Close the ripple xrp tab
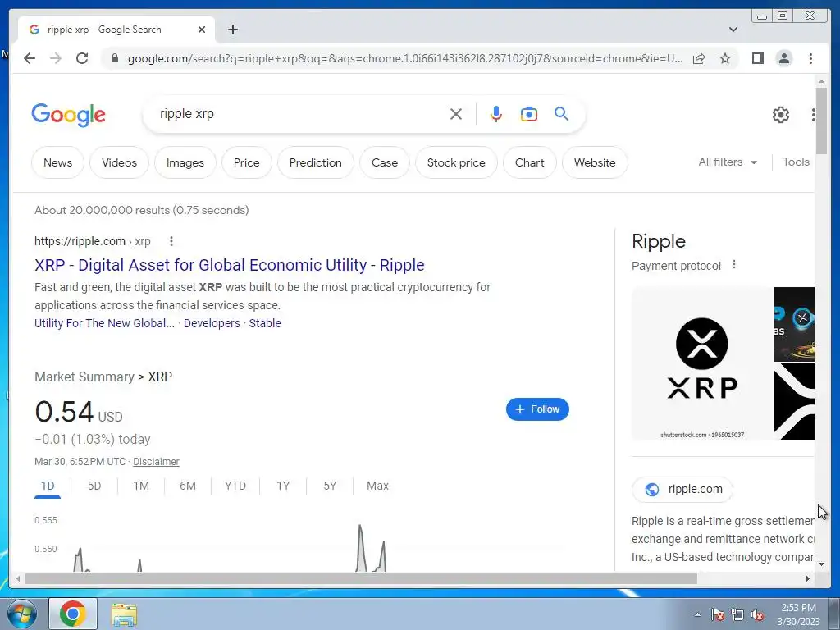 point(202,30)
